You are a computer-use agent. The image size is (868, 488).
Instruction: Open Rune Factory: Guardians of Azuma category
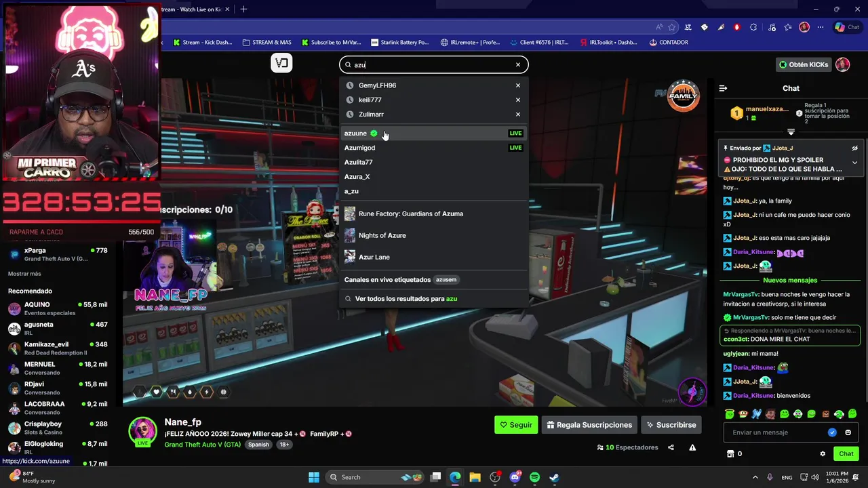433,213
